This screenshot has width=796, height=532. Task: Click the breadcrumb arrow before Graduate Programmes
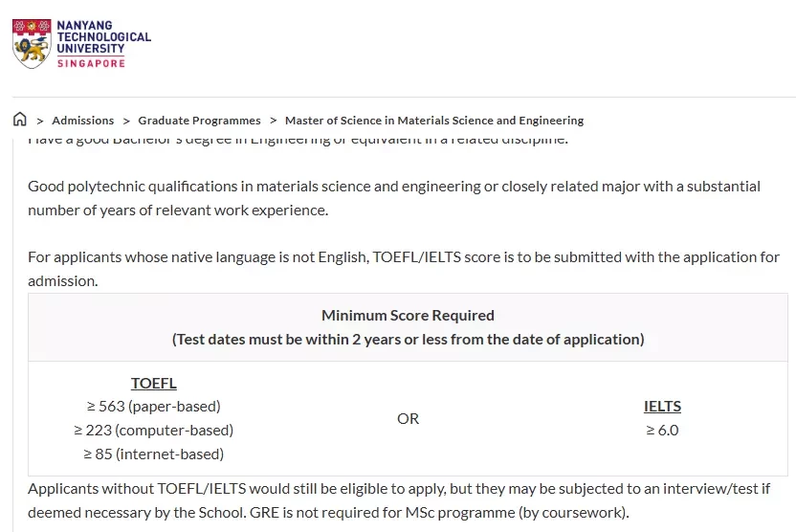(126, 121)
